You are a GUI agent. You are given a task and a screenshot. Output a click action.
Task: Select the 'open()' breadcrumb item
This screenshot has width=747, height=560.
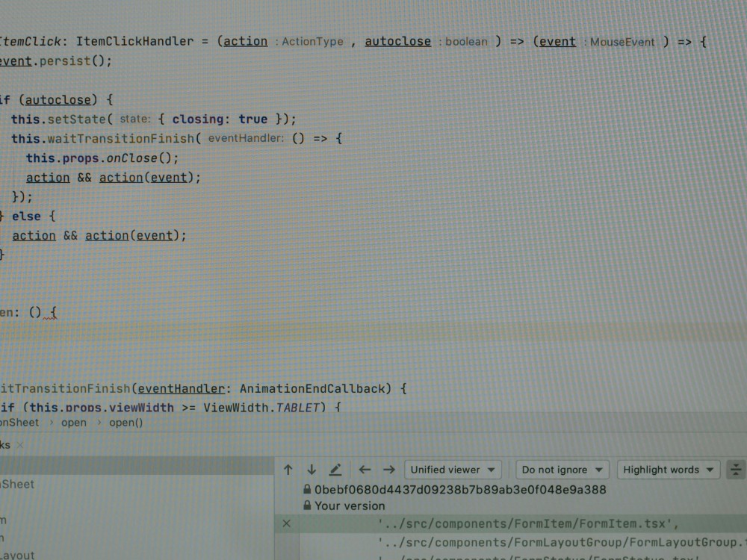(125, 423)
